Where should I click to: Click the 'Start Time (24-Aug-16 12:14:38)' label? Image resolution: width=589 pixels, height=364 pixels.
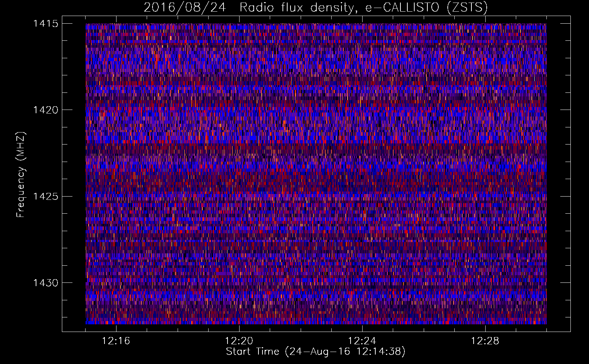(x=316, y=352)
